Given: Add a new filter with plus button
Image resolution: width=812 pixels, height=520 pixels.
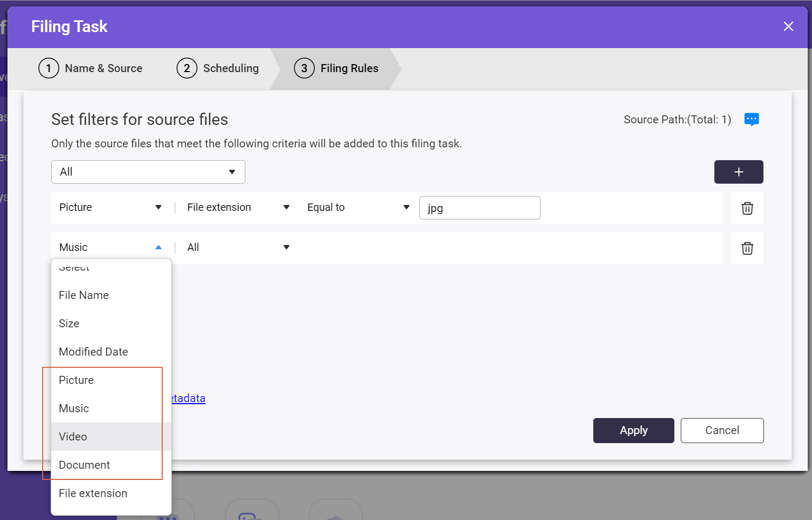Looking at the screenshot, I should pos(738,172).
